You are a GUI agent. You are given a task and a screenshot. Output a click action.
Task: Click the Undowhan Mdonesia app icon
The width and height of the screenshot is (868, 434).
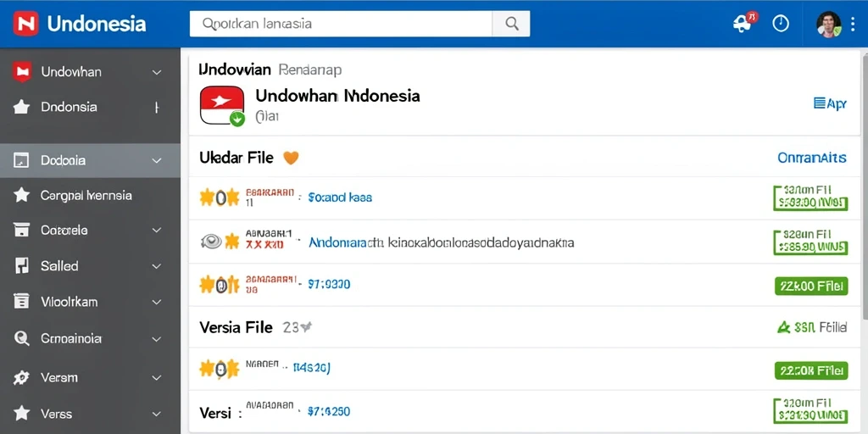coord(222,105)
